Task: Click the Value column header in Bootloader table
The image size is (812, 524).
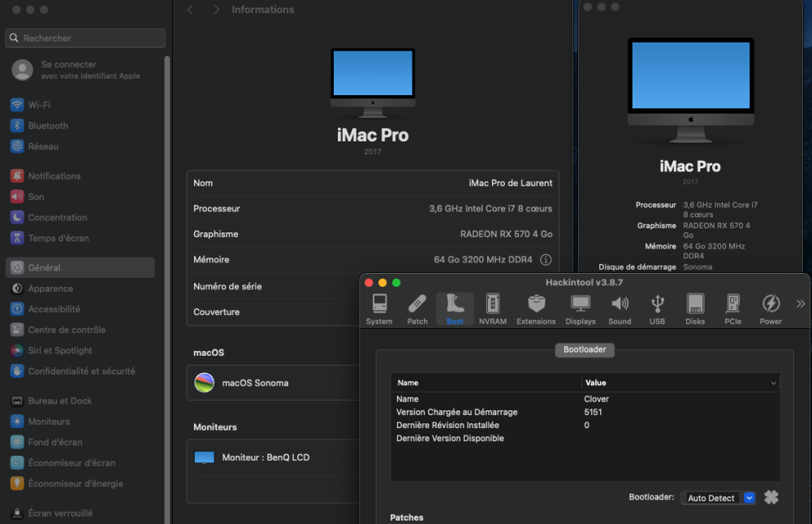Action: [x=595, y=383]
